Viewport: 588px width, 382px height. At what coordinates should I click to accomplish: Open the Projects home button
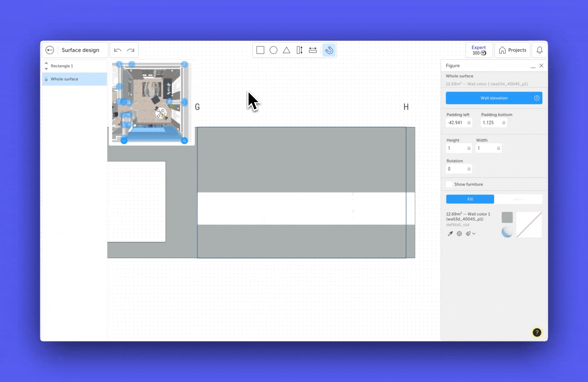click(512, 50)
